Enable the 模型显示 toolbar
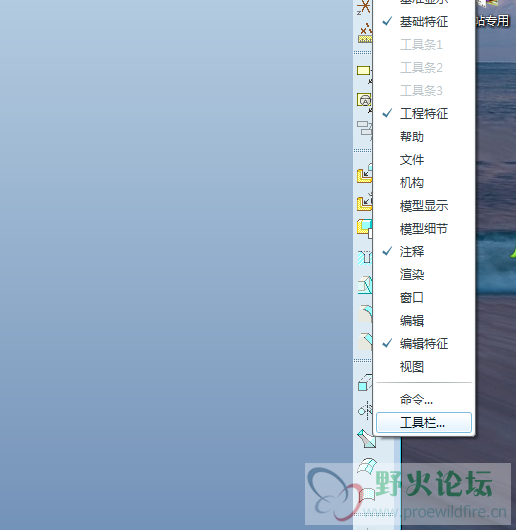Viewport: 516px width, 530px height. click(x=423, y=206)
